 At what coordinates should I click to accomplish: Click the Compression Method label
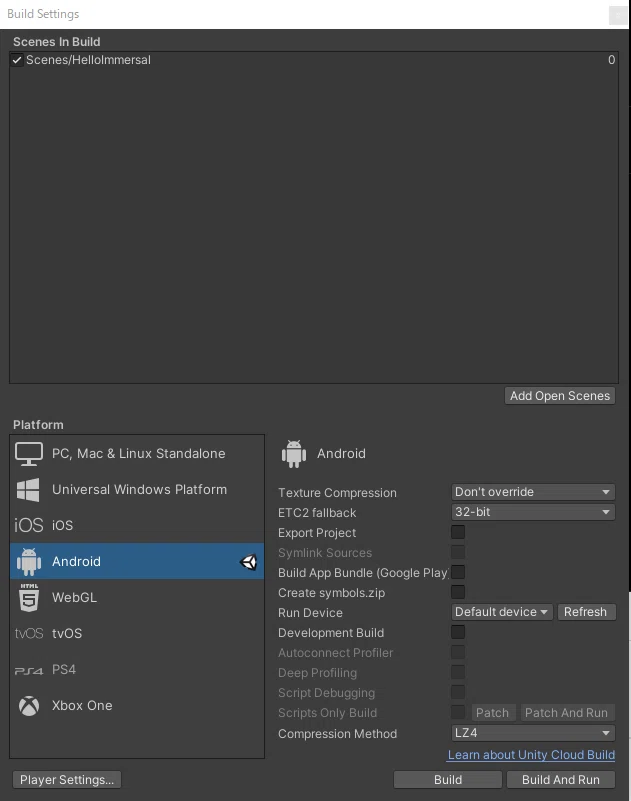click(337, 734)
